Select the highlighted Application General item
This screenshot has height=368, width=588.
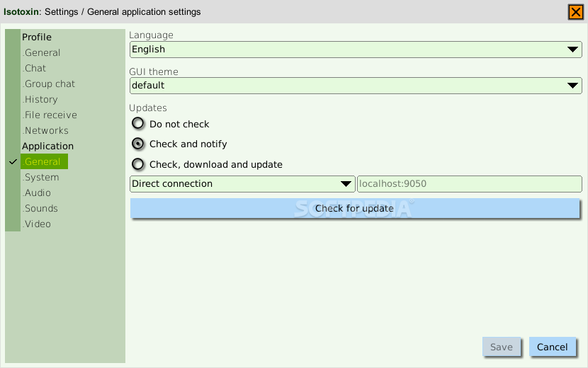click(x=44, y=161)
